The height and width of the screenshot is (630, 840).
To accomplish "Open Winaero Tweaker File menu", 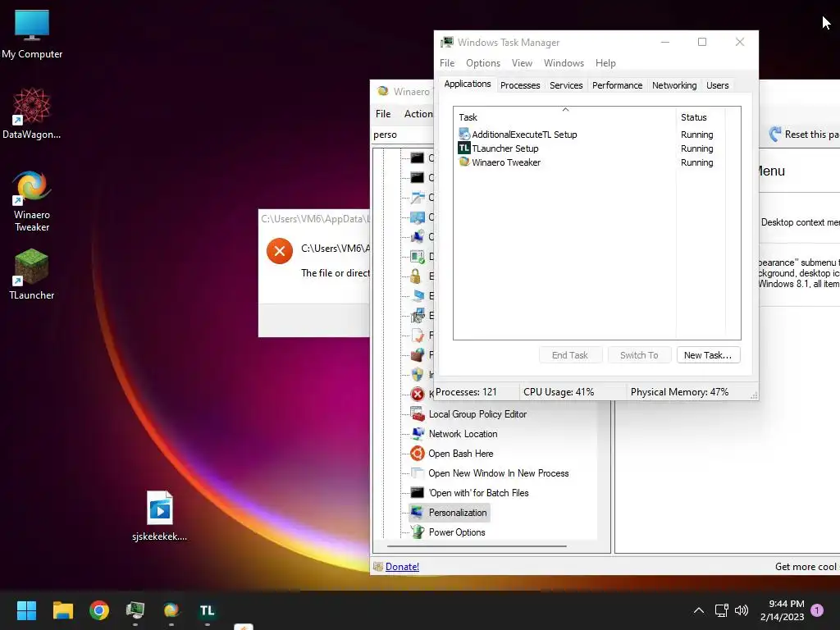I will (x=383, y=114).
